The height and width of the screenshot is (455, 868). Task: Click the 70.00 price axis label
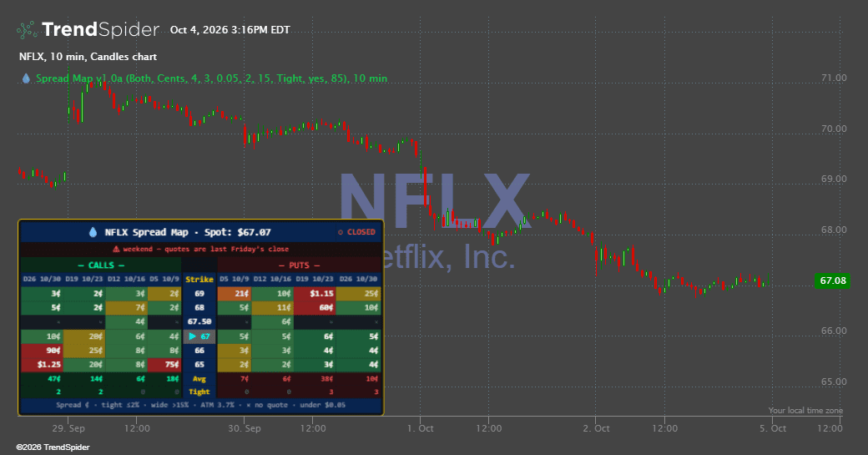(834, 129)
